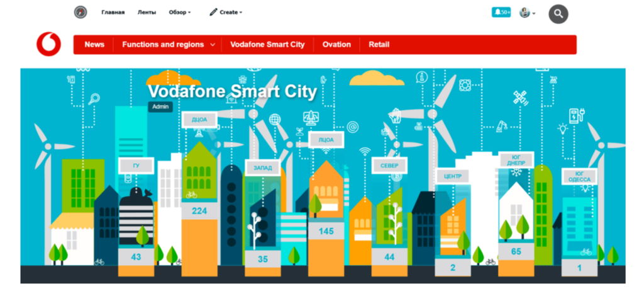Click the Vodafone logo
Screen dimensions: 644x296
[x=48, y=44]
